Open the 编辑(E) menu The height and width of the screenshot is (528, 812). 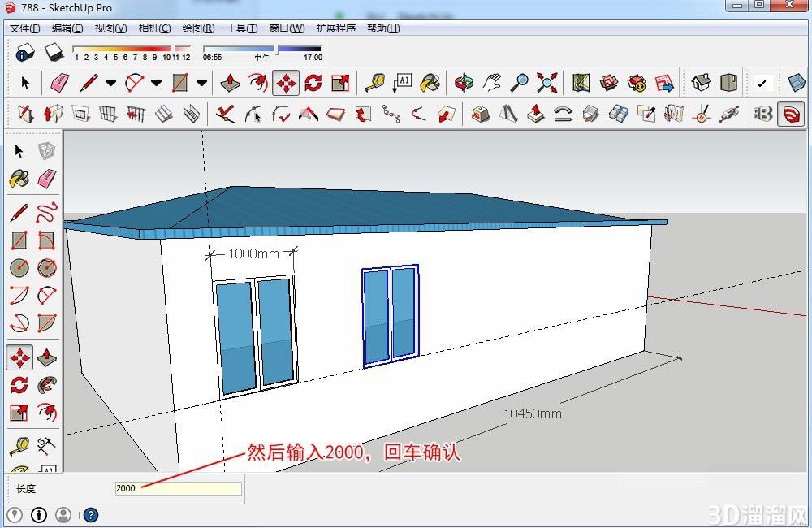point(67,28)
